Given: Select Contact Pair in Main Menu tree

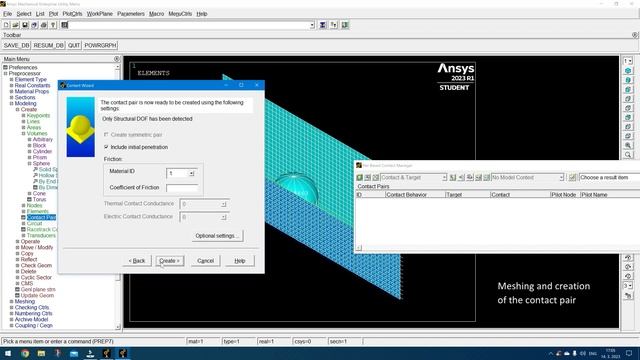Looking at the screenshot, I should coord(41,218).
